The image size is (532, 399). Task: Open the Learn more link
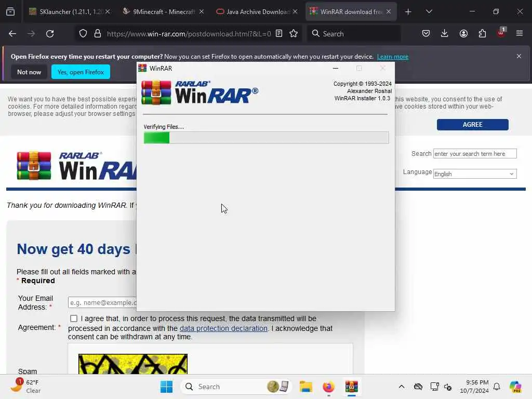(393, 57)
